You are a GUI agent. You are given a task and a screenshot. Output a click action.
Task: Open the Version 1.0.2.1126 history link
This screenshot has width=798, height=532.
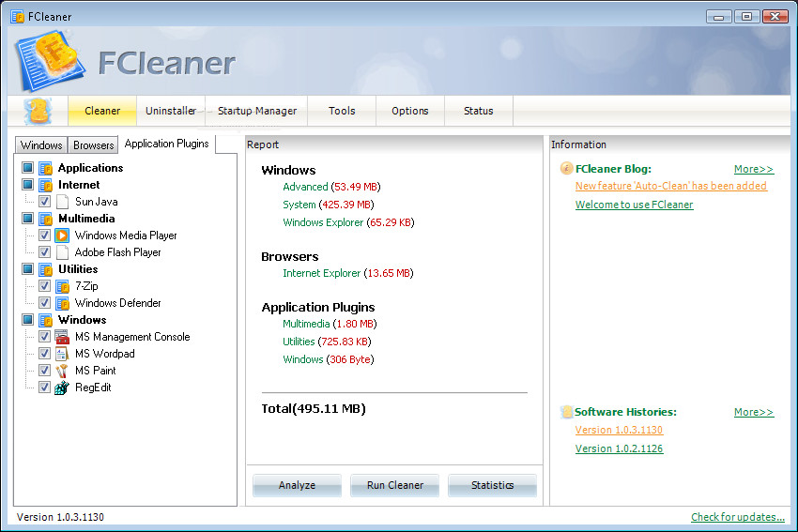tap(619, 448)
